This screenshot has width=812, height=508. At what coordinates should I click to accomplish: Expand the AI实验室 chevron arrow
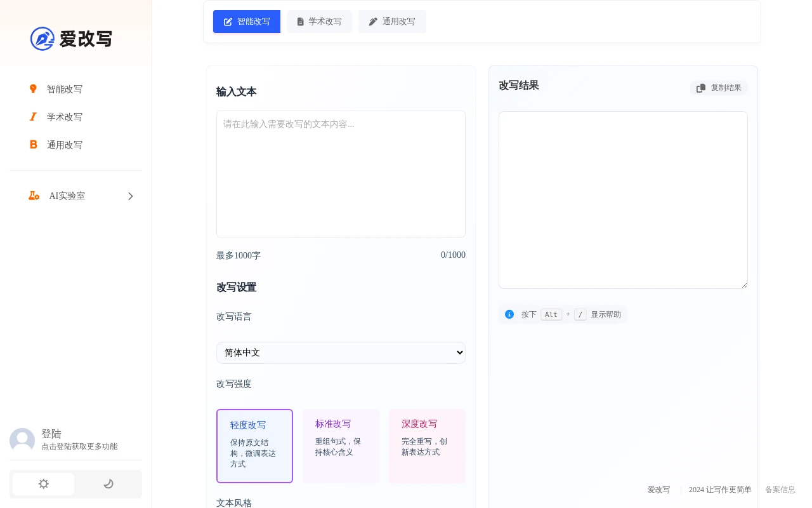[x=131, y=196]
